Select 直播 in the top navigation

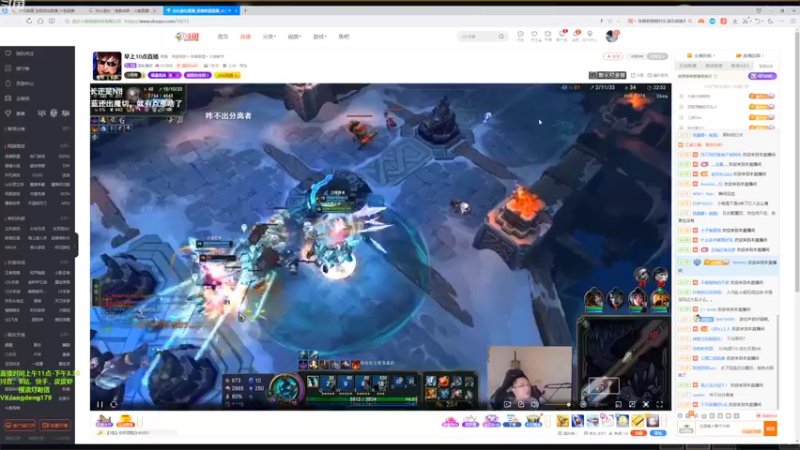[245, 37]
